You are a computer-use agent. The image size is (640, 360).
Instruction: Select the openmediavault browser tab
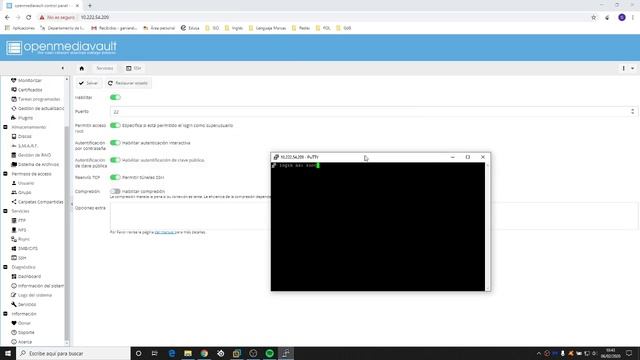coord(42,6)
